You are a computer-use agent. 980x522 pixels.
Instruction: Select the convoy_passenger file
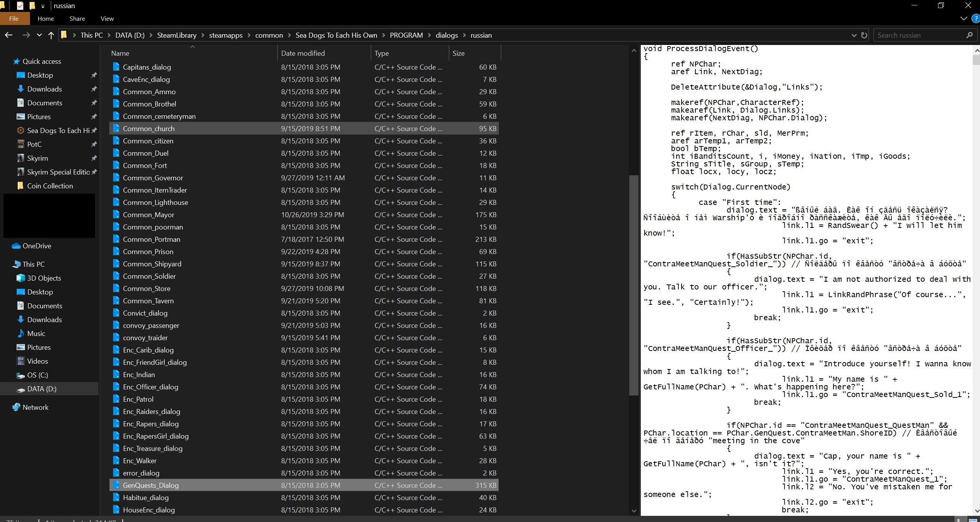(304, 325)
